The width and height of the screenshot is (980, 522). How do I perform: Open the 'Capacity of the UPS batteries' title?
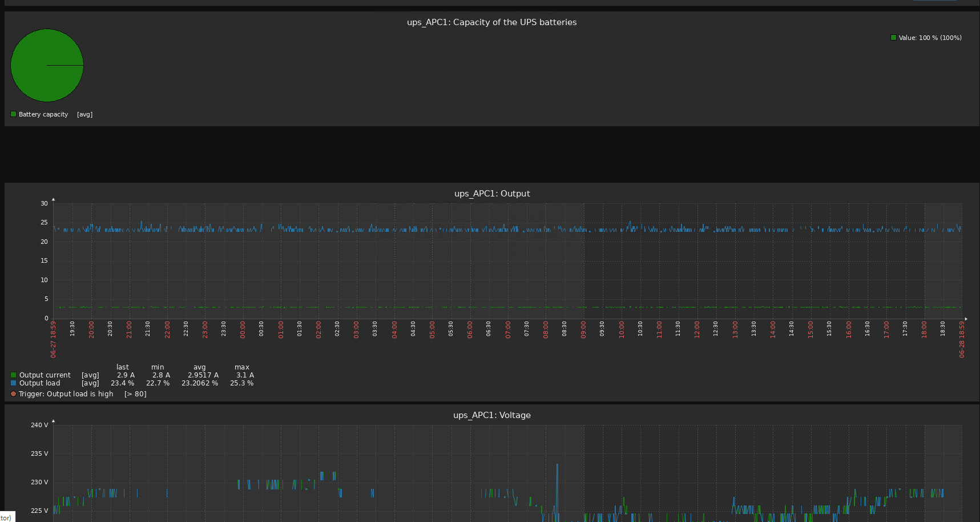(491, 22)
